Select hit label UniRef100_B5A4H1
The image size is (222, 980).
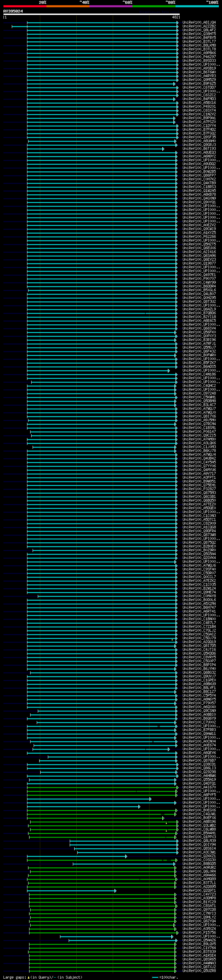[199, 833]
